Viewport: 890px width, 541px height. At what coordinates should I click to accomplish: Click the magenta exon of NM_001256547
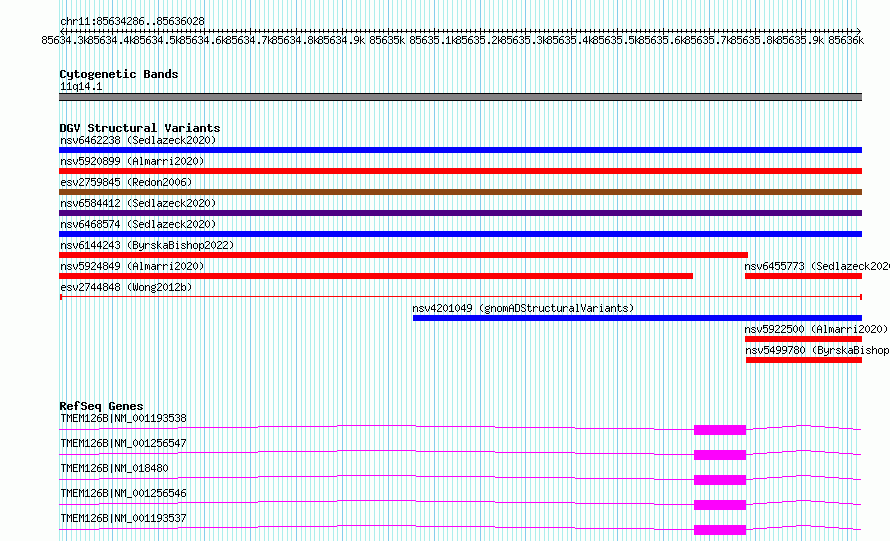pyautogui.click(x=720, y=455)
